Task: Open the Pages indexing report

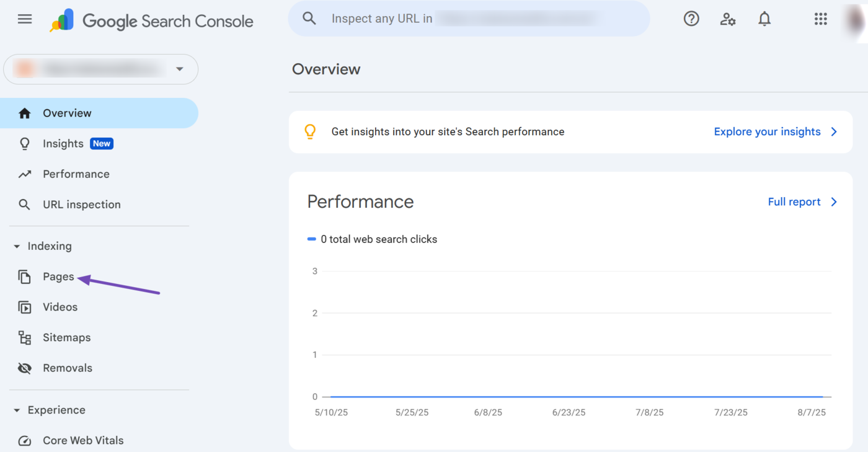Action: [x=58, y=277]
